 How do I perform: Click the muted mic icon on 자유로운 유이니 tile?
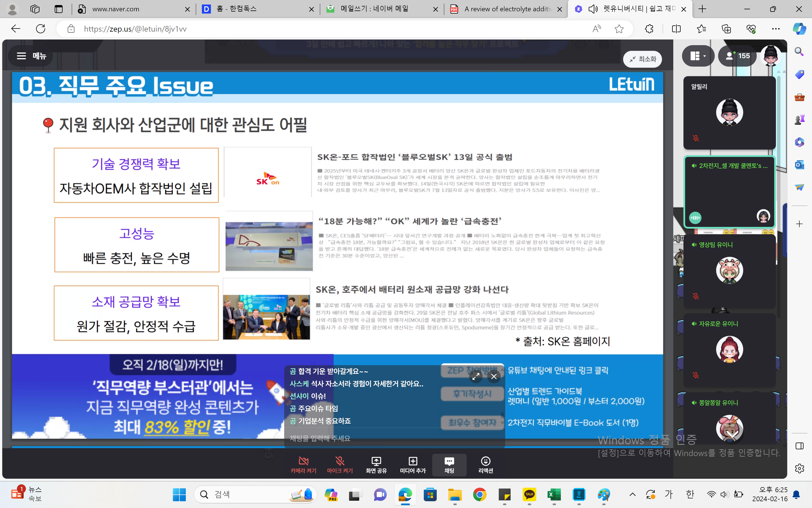tap(696, 375)
